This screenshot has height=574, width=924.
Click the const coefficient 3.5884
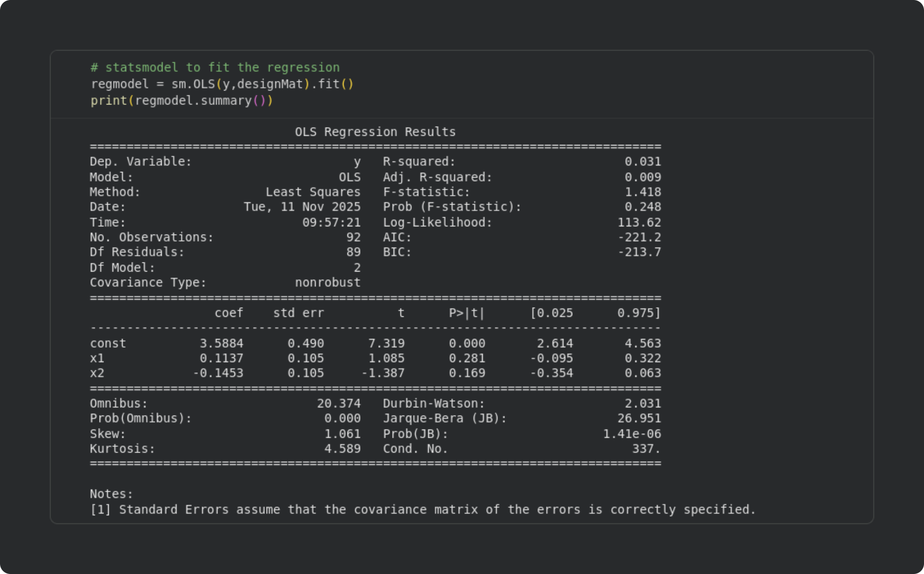coord(221,343)
